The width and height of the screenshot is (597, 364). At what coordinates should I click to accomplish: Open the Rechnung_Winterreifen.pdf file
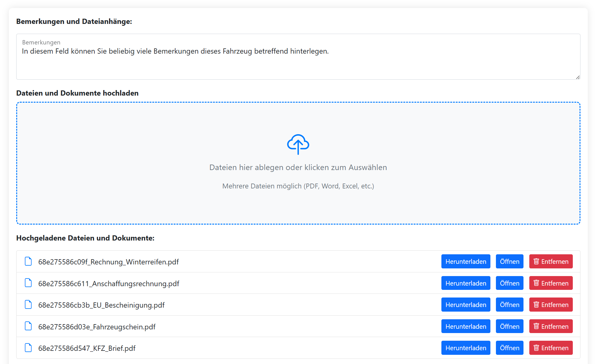coord(509,261)
